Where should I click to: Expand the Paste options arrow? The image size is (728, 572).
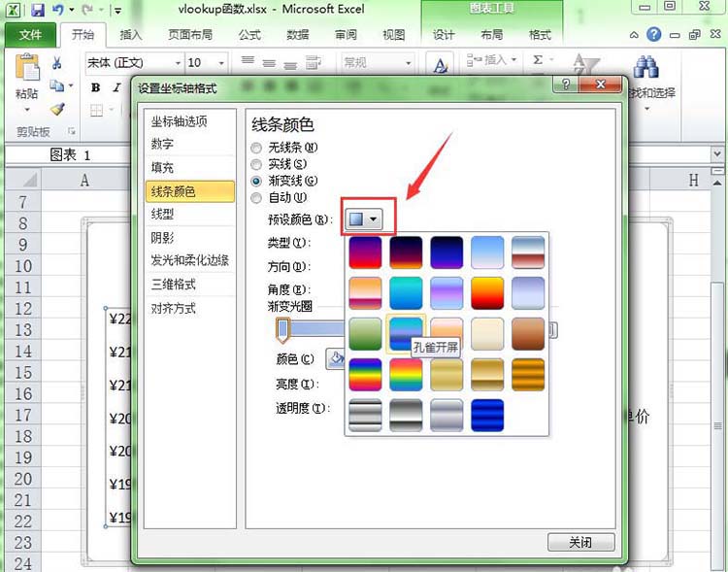[27, 110]
